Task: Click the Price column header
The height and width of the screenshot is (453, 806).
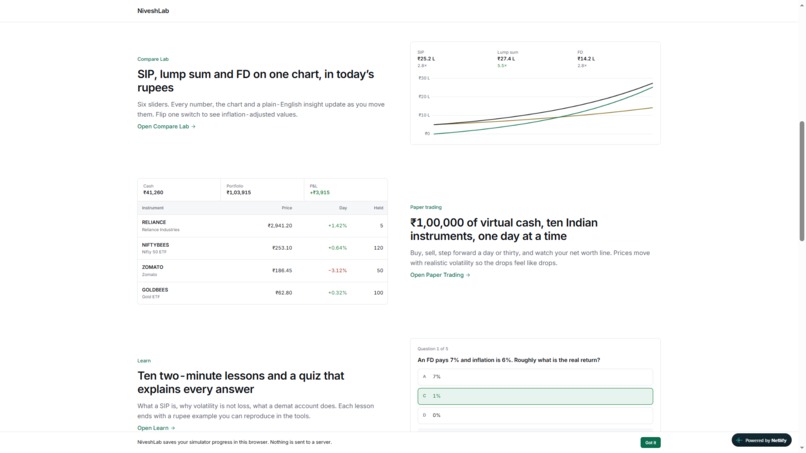Action: (x=287, y=208)
